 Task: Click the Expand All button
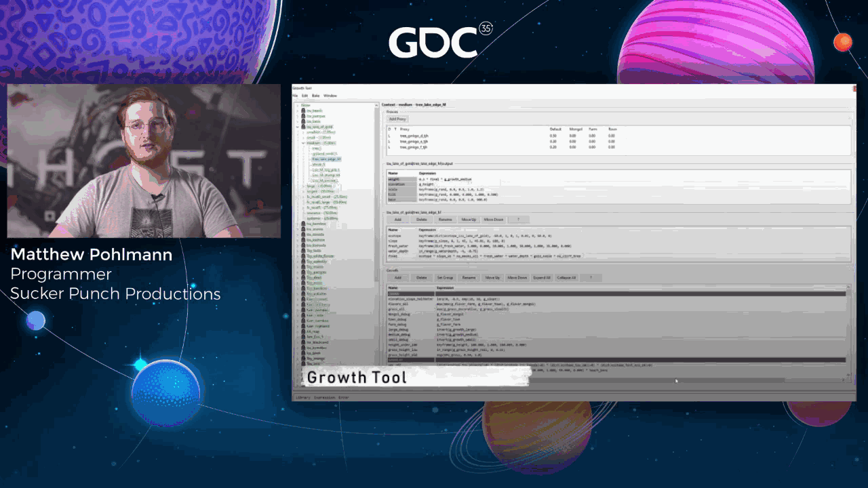coord(542,277)
